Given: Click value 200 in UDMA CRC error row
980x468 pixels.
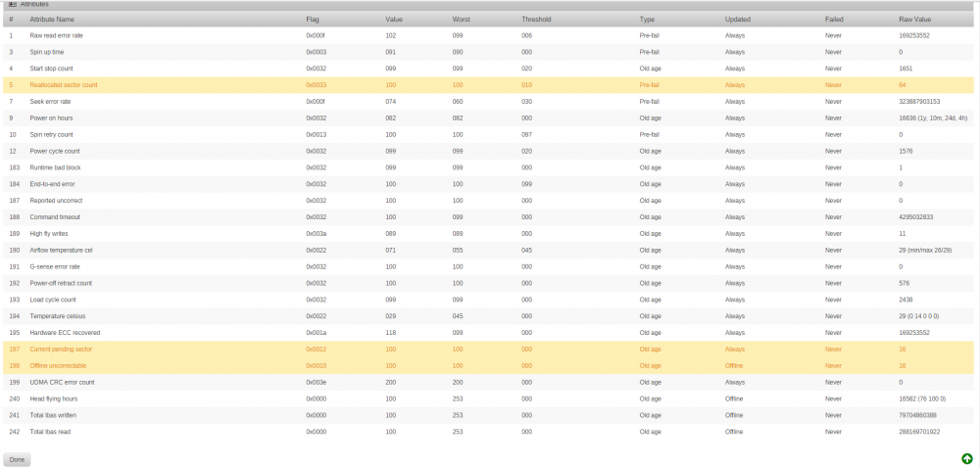Looking at the screenshot, I should tap(391, 382).
